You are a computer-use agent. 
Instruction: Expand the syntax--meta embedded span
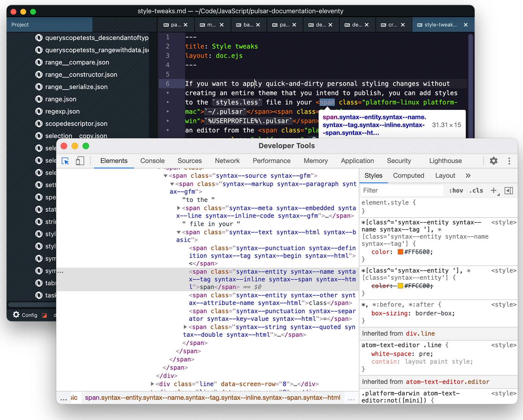(178, 208)
